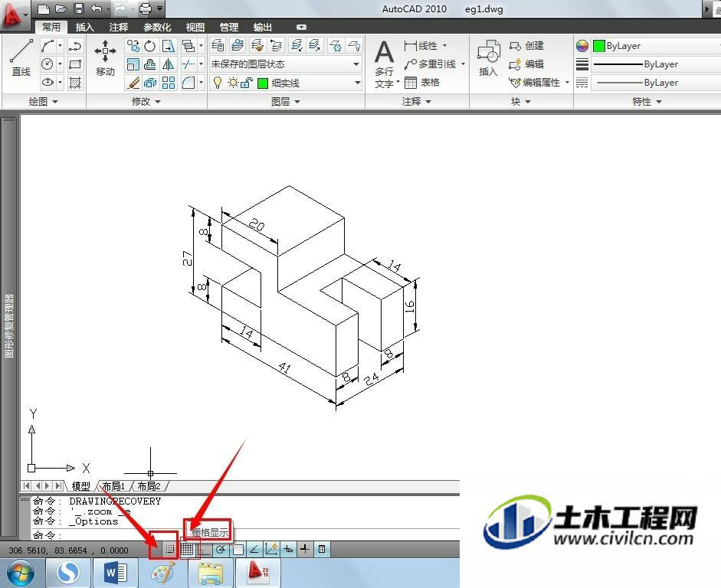721x588 pixels.
Task: Switch to the 管理 ribbon tab
Action: click(229, 27)
